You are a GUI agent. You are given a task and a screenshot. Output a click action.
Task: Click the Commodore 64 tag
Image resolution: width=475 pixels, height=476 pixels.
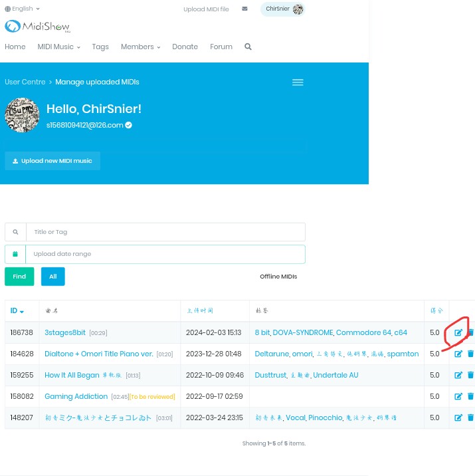coord(363,332)
